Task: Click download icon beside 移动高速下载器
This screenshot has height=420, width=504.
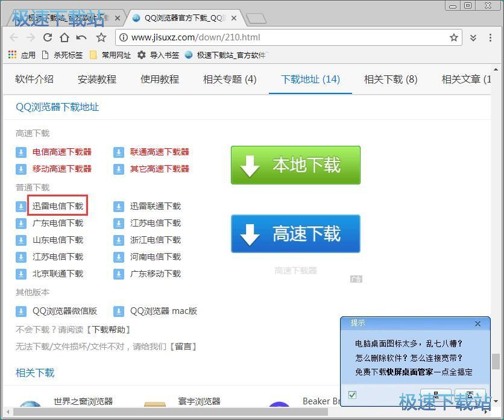Action: tap(21, 169)
